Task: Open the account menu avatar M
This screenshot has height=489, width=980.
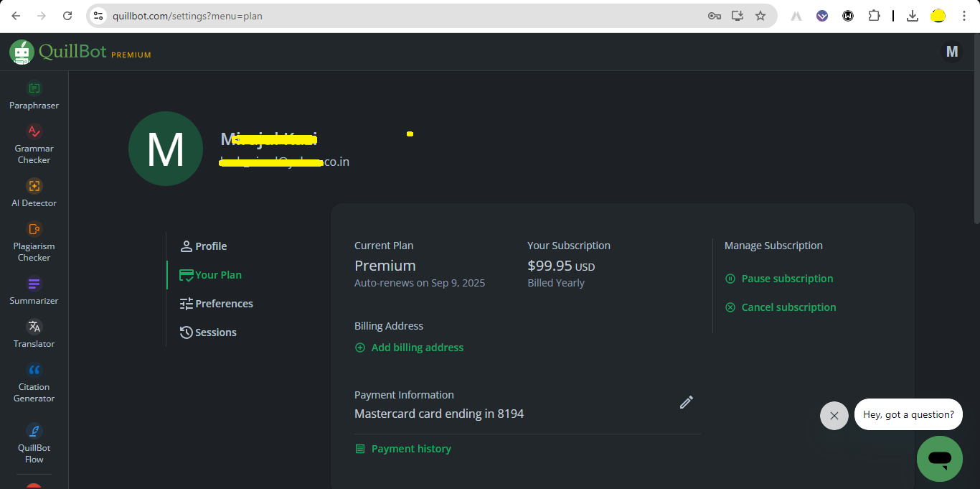Action: (952, 52)
